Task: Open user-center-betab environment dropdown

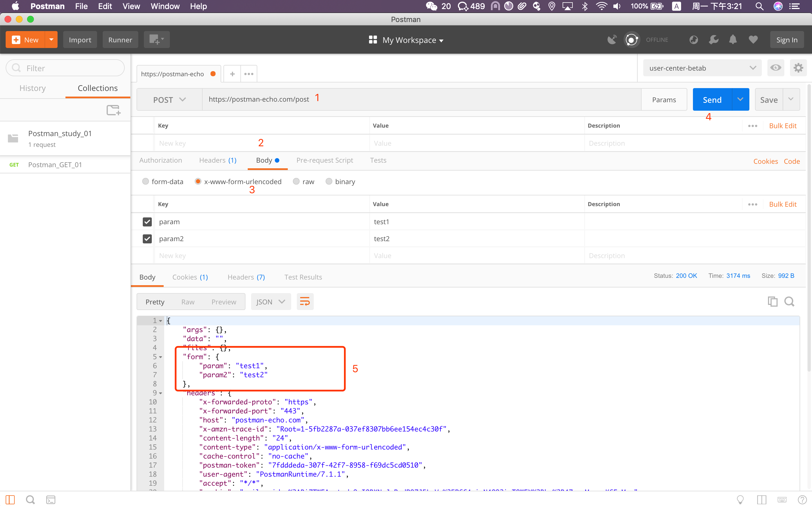Action: (702, 68)
